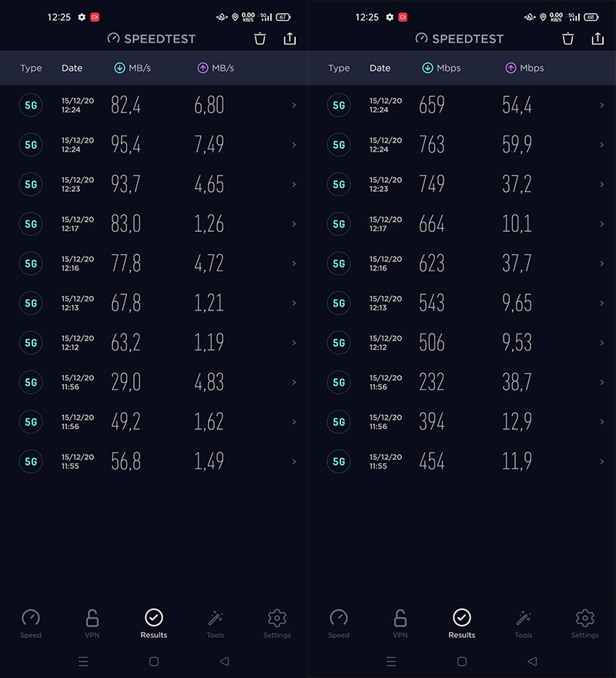Switch to Speed tab on left screen
The image size is (616, 678).
tap(31, 623)
